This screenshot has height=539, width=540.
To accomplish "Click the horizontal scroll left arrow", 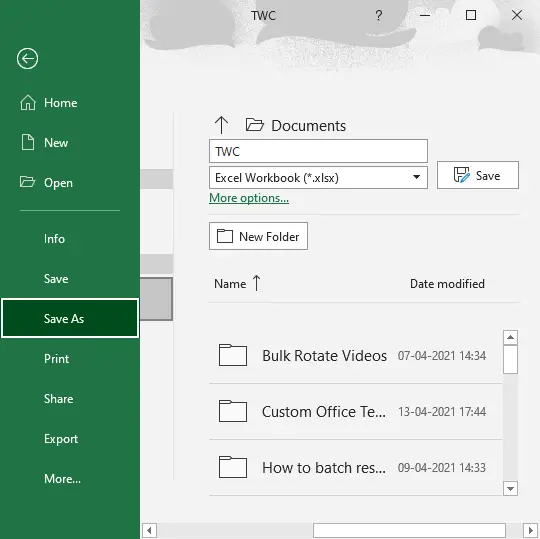I will click(149, 530).
